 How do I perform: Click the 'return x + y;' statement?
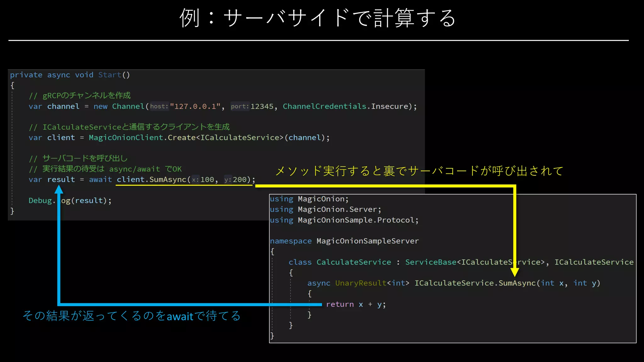(x=356, y=304)
